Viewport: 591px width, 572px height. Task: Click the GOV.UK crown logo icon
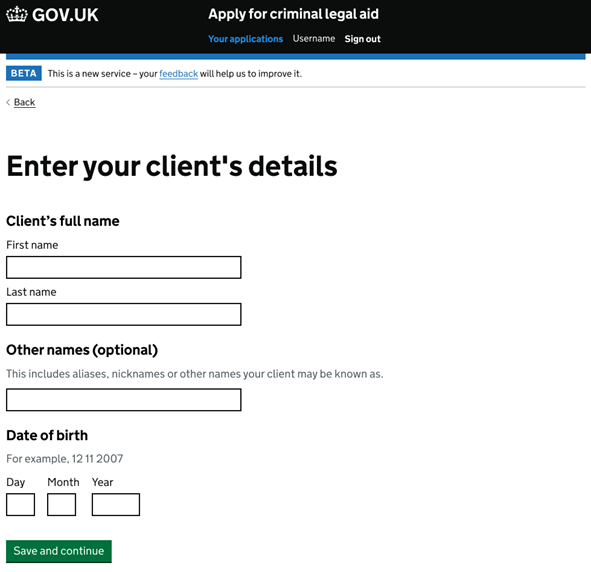[17, 15]
